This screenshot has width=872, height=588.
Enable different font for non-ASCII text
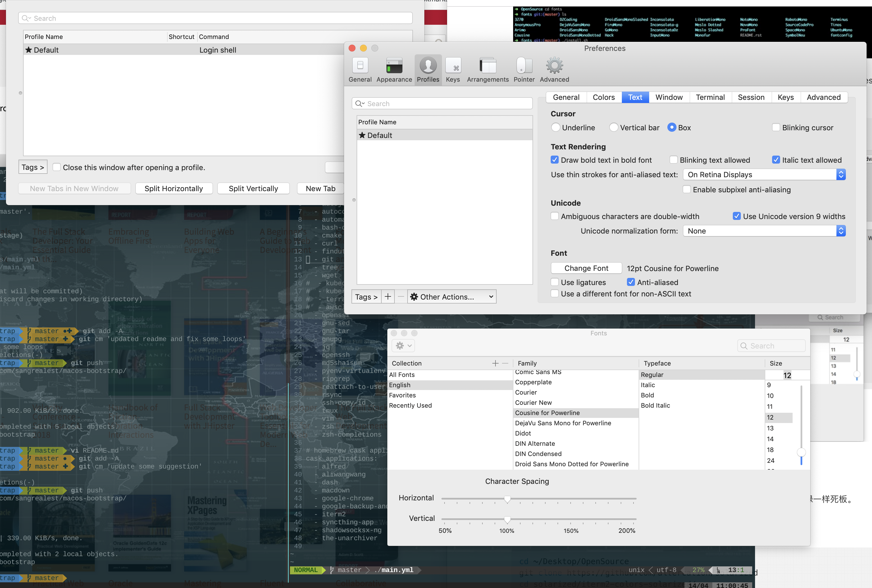click(x=554, y=294)
